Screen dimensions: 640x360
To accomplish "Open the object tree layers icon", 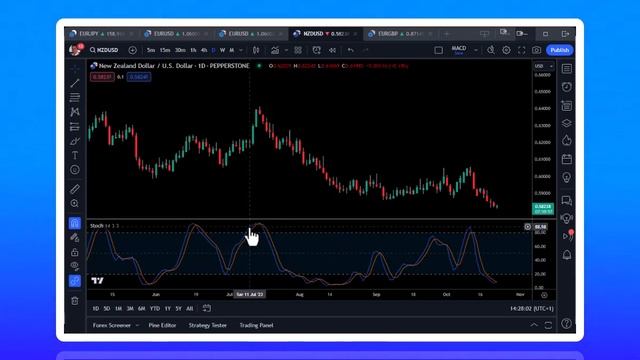I will 567,123.
